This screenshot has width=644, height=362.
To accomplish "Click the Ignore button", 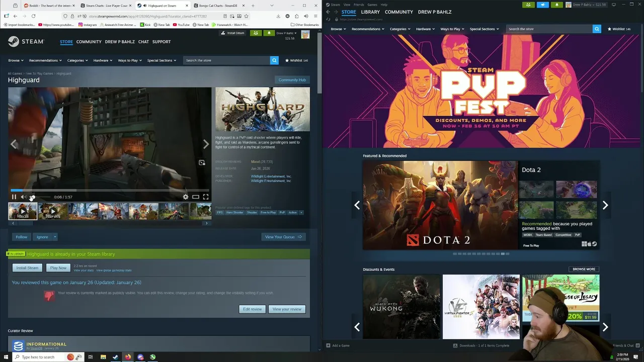I will [42, 237].
